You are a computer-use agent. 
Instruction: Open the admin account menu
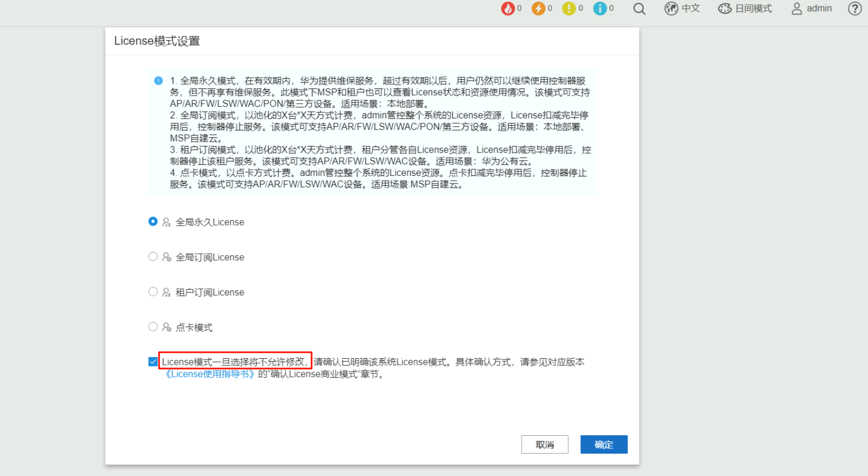(819, 9)
